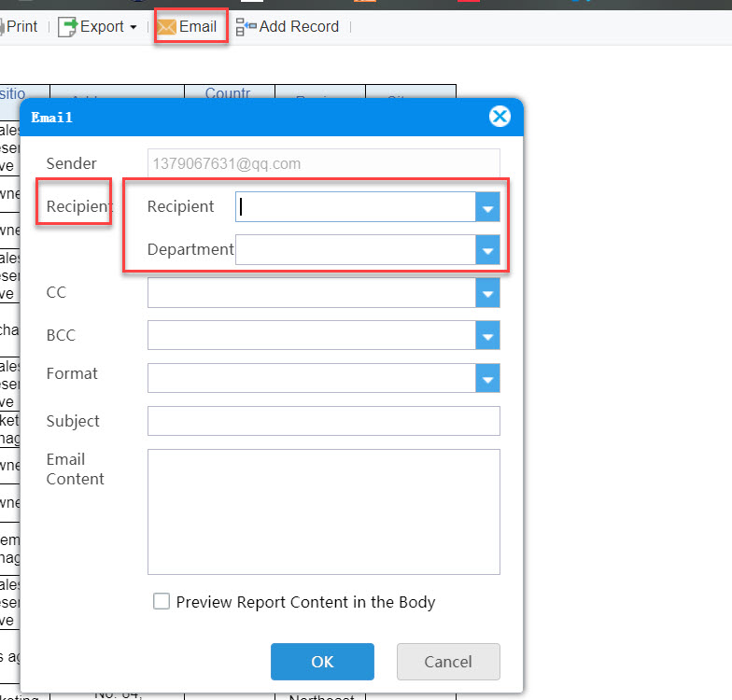732x700 pixels.
Task: Open the Format dropdown arrow
Action: pos(487,378)
